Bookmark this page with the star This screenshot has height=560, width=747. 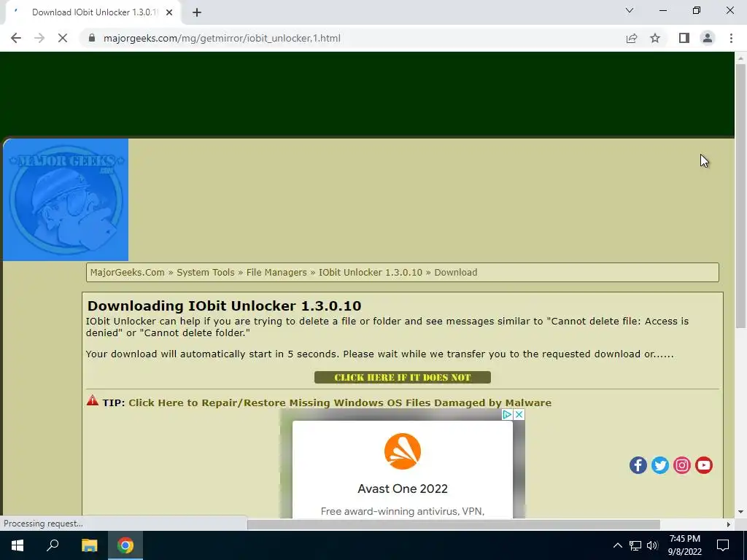[x=655, y=38]
